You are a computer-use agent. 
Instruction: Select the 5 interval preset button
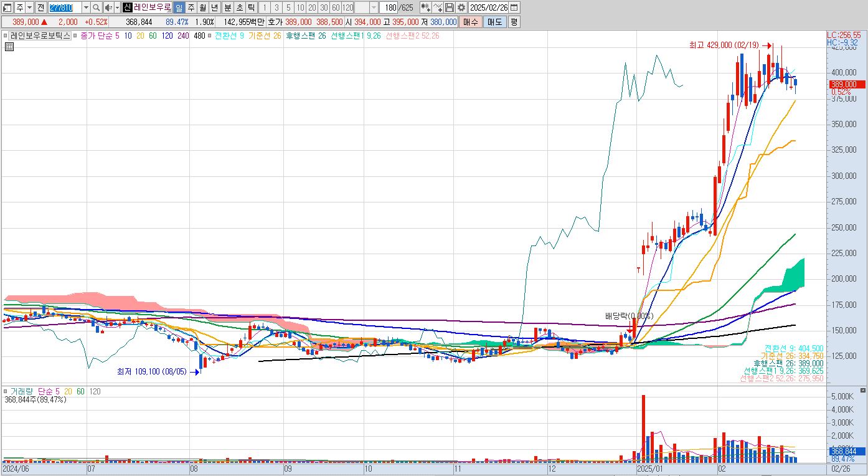tap(288, 7)
